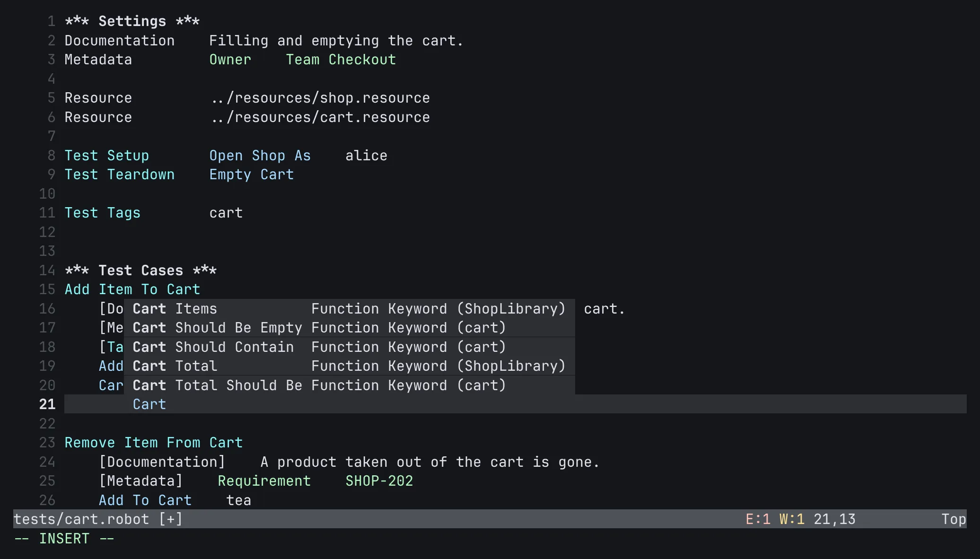Pick 'Cart Should Contain' from popup

(349, 347)
